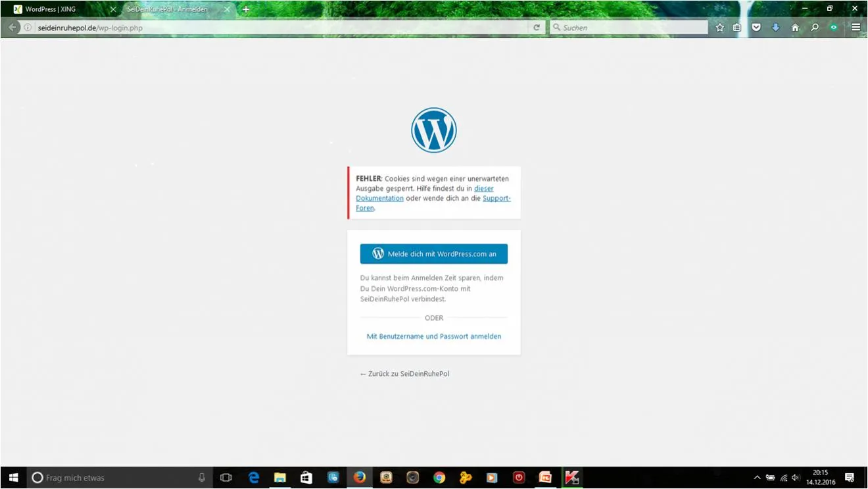Show bookmarks list icon in toolbar
Screen dimensions: 868x489
[x=737, y=28]
